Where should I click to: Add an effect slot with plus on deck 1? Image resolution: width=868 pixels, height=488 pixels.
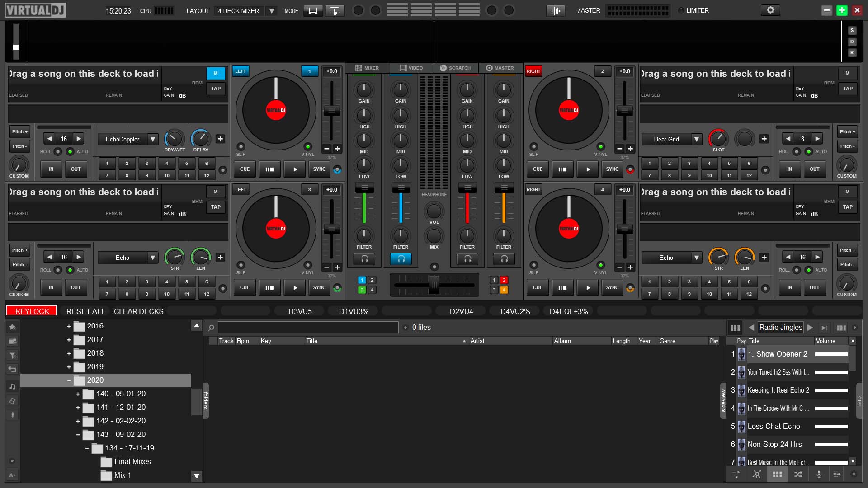coord(220,139)
